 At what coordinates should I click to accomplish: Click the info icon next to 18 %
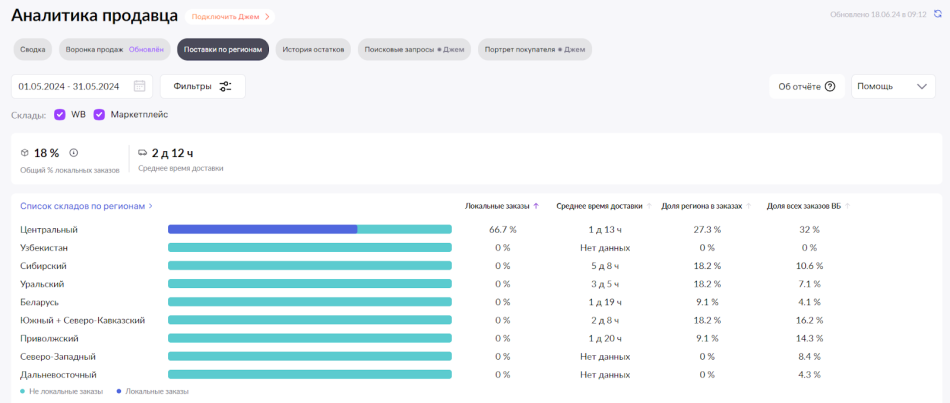[73, 153]
